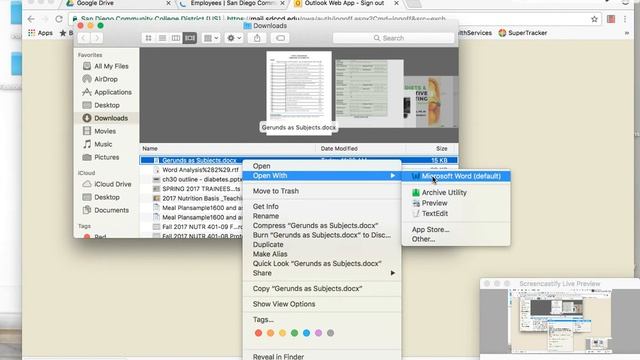Copy "Gerunds as Subjects.docx"
The width and height of the screenshot is (640, 360).
point(322,289)
